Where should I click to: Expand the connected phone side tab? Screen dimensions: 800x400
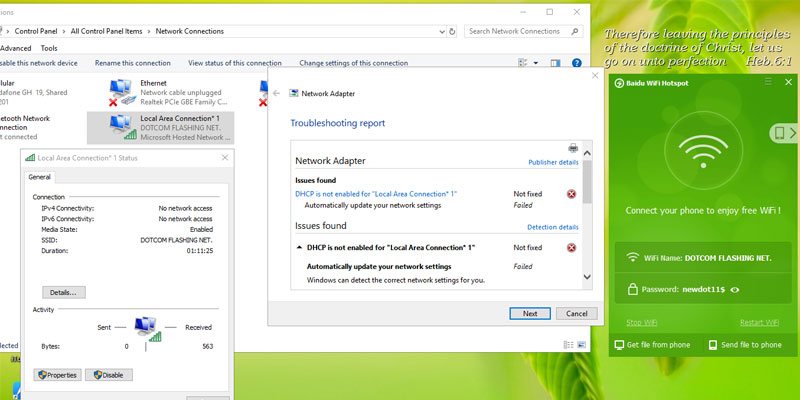[x=784, y=133]
